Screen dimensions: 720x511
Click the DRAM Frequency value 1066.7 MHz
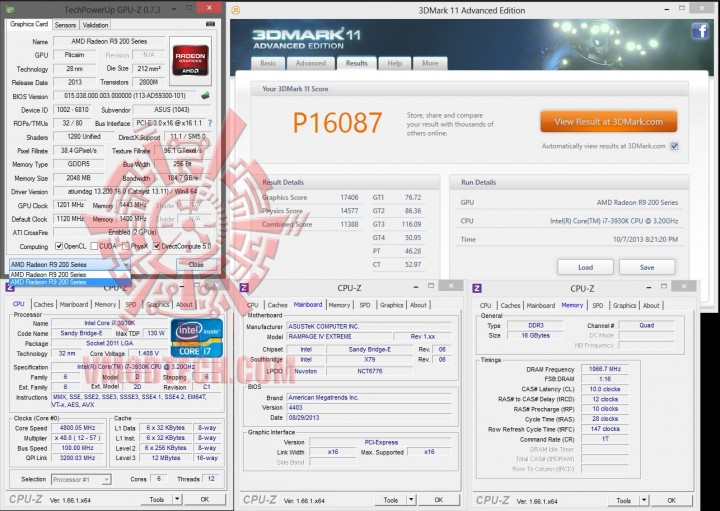coord(605,369)
